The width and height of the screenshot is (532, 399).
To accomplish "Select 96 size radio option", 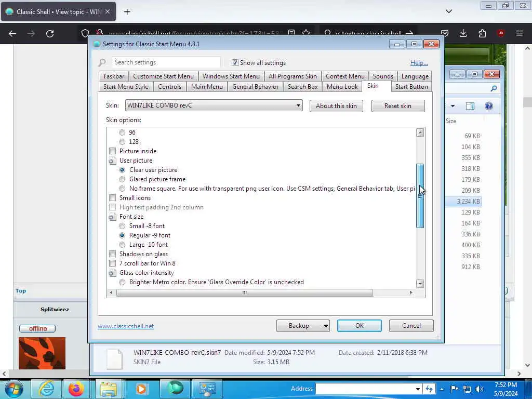I will tap(122, 132).
